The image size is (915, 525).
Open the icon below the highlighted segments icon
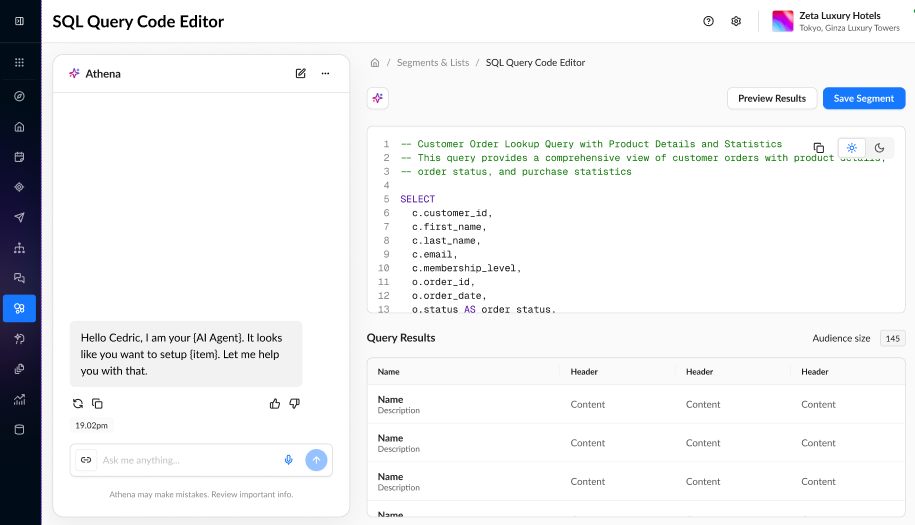coord(19,339)
